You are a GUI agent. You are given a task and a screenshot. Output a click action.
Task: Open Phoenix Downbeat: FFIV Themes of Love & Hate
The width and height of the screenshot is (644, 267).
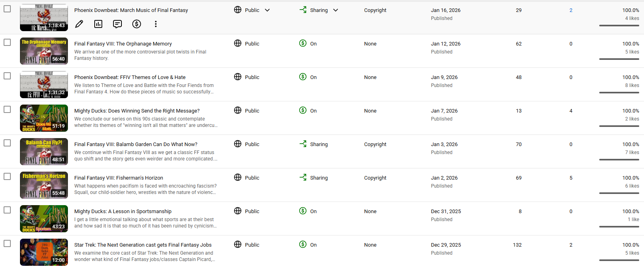click(130, 77)
